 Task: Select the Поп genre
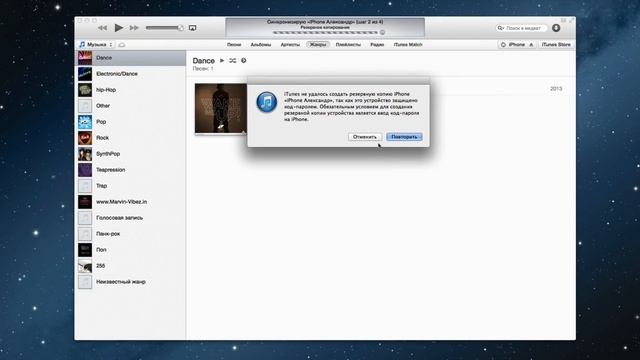(x=131, y=250)
